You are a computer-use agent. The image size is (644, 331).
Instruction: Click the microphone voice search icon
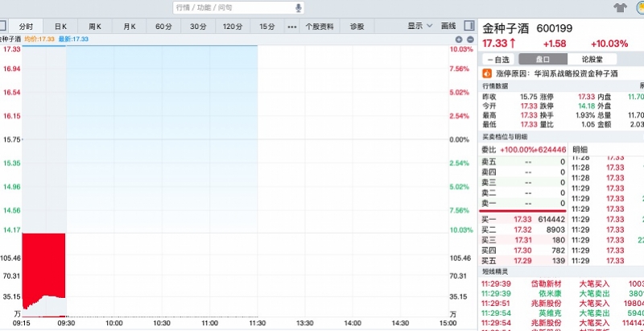[x=298, y=7]
